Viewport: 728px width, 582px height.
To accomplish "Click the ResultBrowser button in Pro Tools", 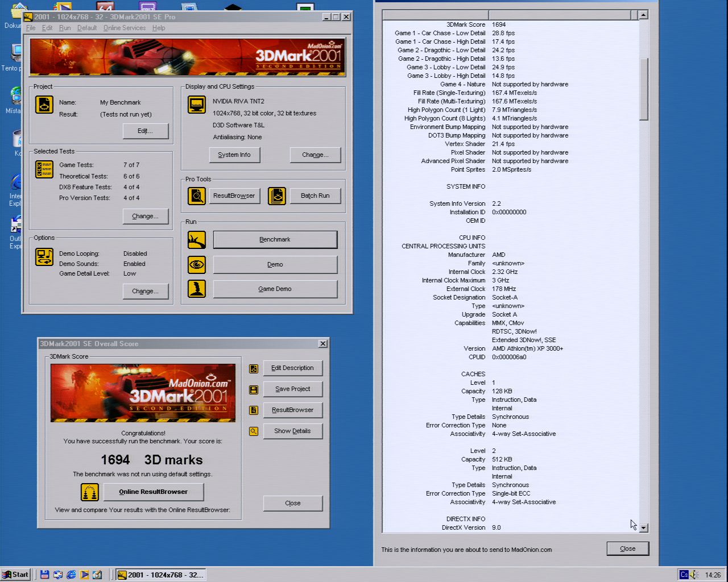I will (x=234, y=196).
